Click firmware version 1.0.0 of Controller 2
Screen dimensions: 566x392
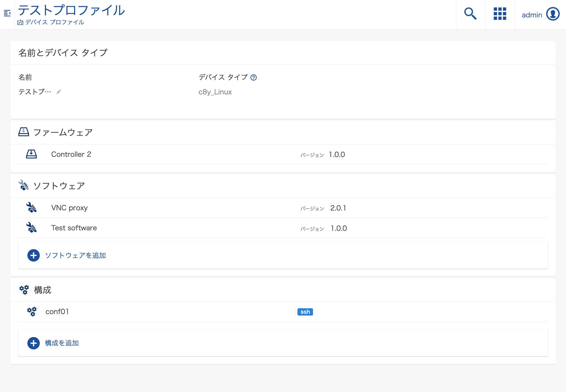click(337, 154)
